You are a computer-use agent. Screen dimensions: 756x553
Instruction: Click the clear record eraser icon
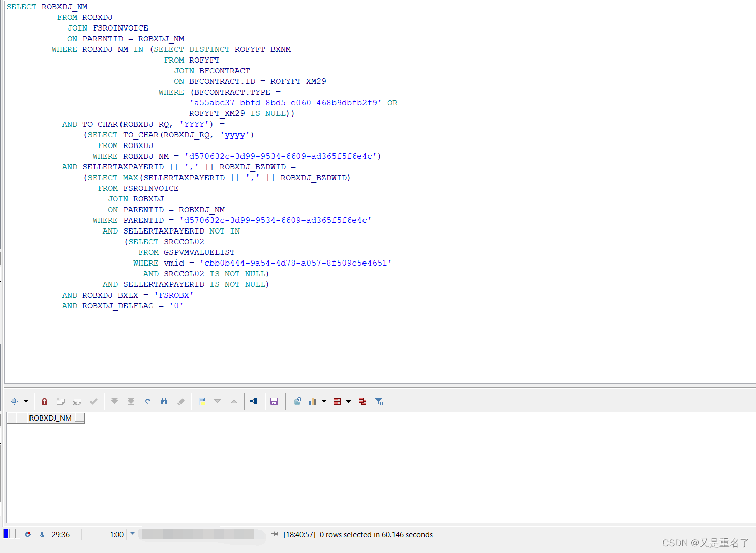coord(180,401)
